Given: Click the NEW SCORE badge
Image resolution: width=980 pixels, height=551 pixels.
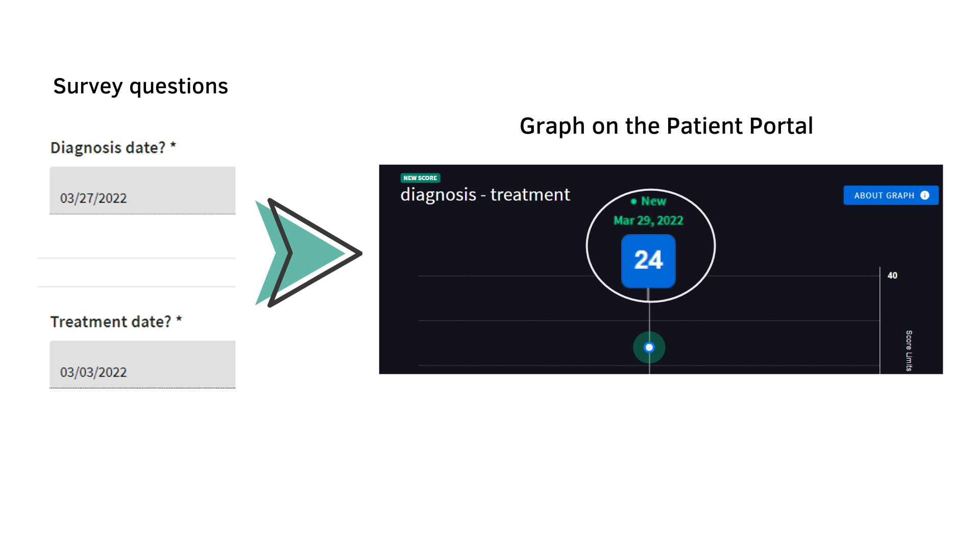Looking at the screenshot, I should tap(420, 178).
